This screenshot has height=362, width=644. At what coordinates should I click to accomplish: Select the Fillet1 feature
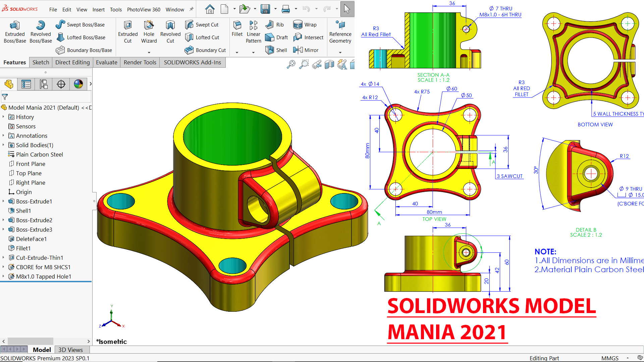point(19,248)
